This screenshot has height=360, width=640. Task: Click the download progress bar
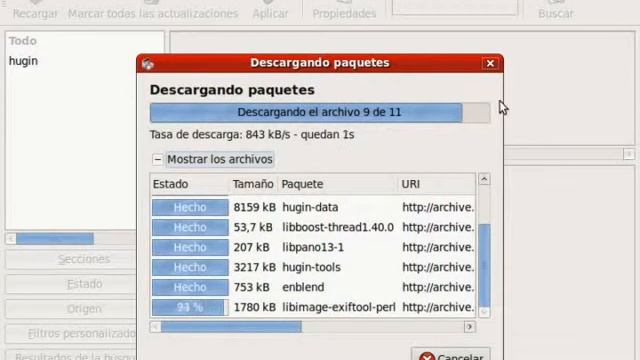click(320, 113)
